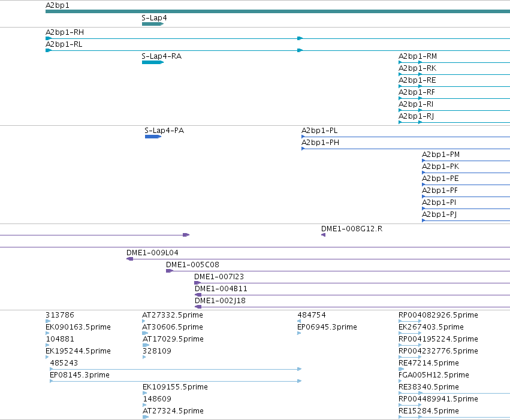This screenshot has width=510, height=420.
Task: Select the DME1-007I23 clone label
Action: 219,277
